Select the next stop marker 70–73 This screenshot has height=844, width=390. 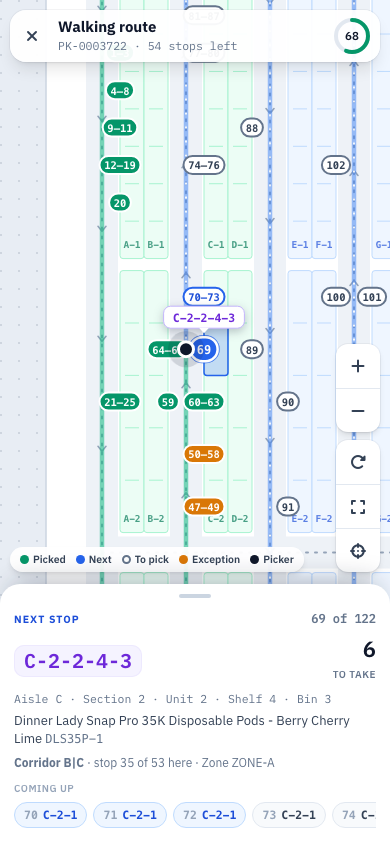point(204,297)
